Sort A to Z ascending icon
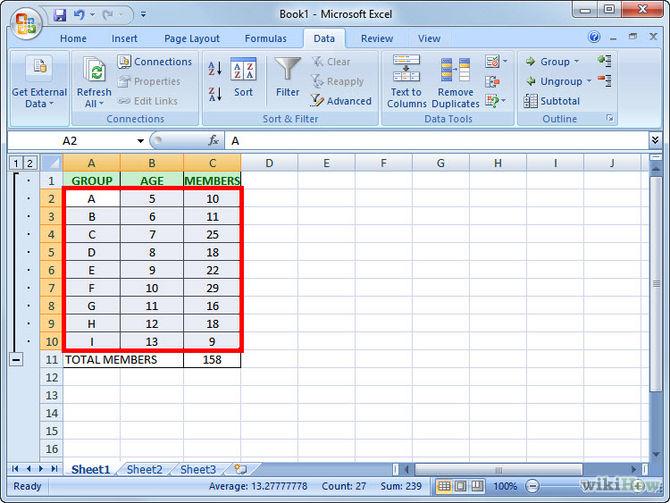This screenshot has height=503, width=670. click(x=215, y=69)
